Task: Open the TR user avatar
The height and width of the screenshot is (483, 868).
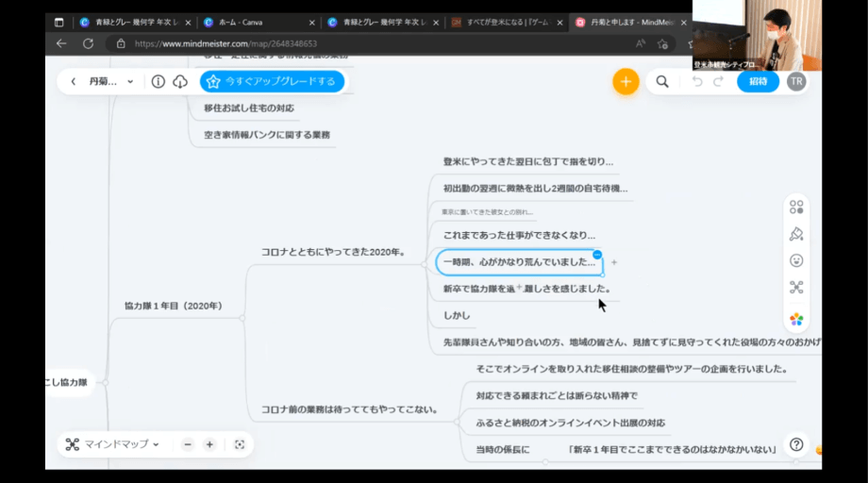Action: (796, 82)
